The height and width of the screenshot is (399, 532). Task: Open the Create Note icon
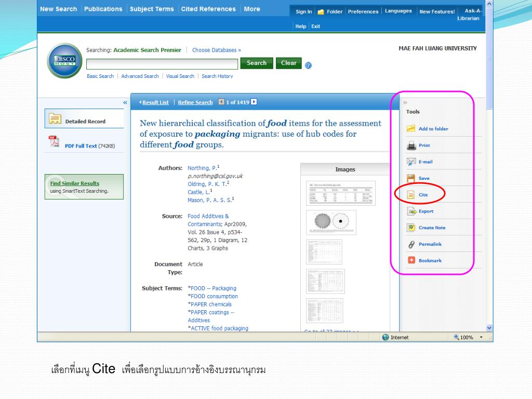coord(411,228)
